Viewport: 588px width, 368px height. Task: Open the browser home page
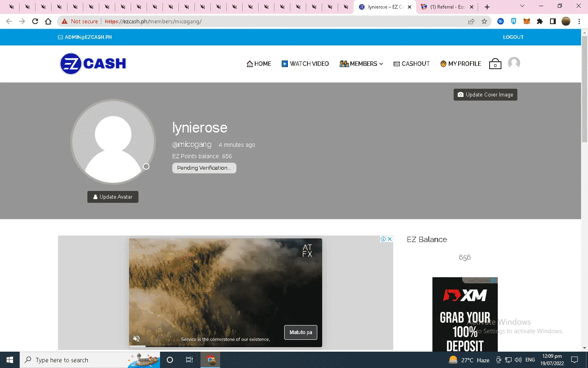[48, 21]
